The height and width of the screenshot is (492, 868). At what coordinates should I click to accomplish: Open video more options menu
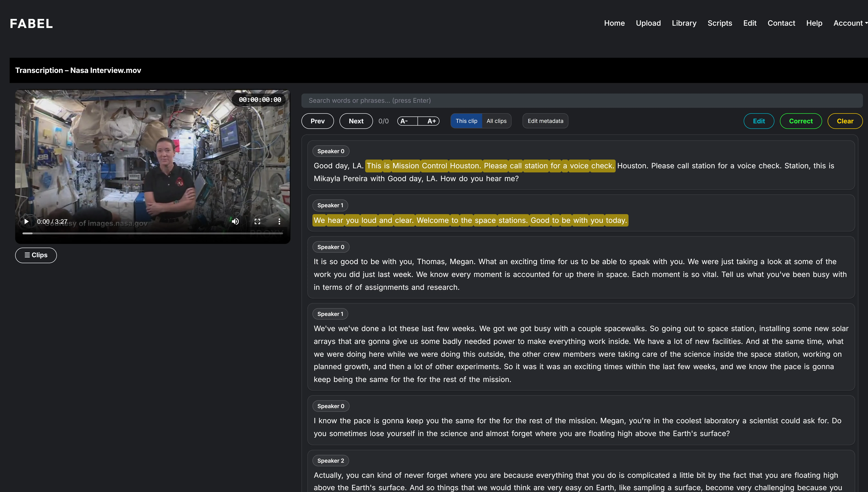point(279,222)
